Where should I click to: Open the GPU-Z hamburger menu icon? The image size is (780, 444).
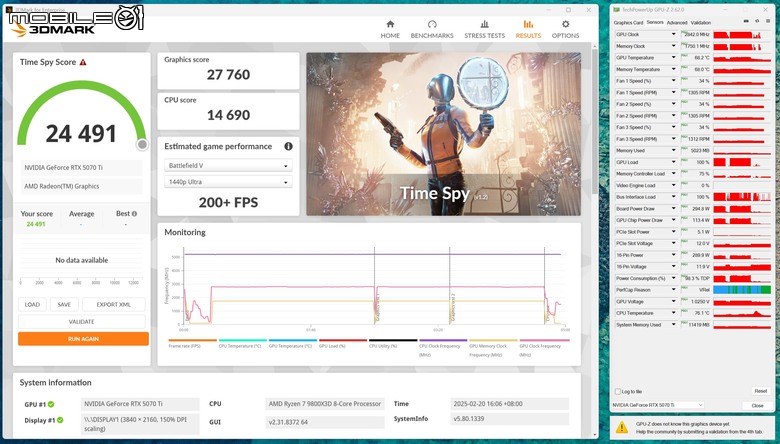coord(768,21)
